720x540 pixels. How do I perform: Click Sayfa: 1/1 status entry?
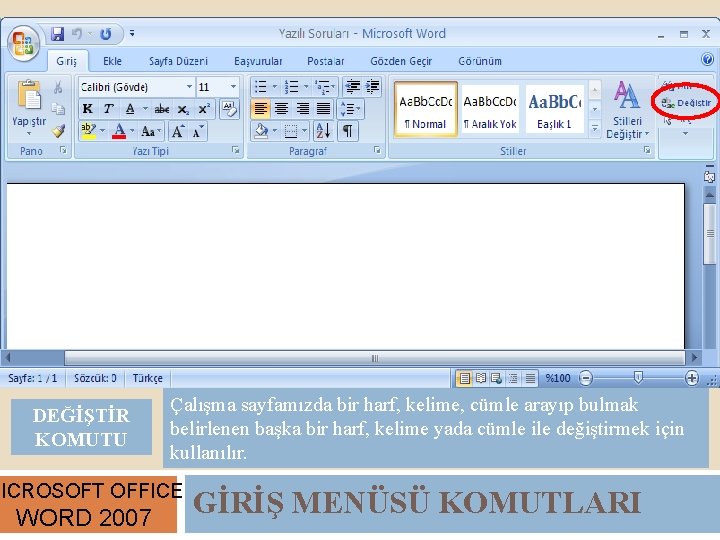click(x=33, y=378)
